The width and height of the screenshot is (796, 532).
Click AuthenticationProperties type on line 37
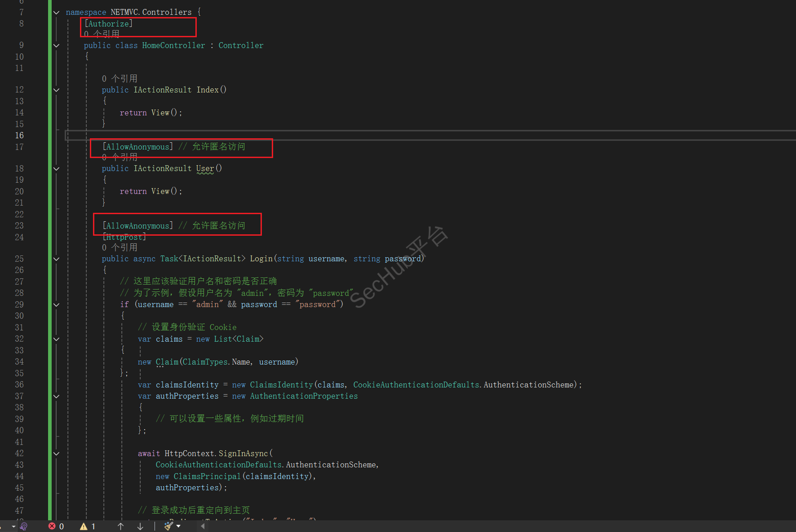pos(304,396)
